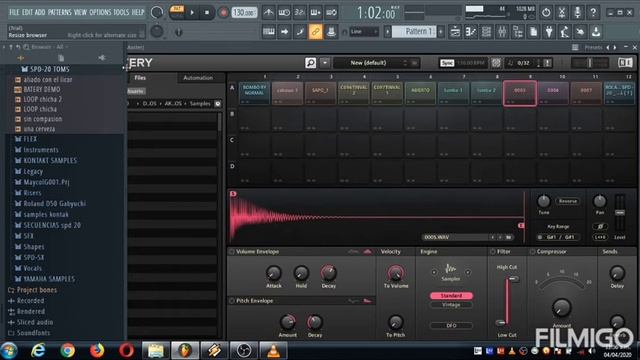Screen dimensions: 640x360
Task: Click the Native Instruments NI logo
Action: 625,62
